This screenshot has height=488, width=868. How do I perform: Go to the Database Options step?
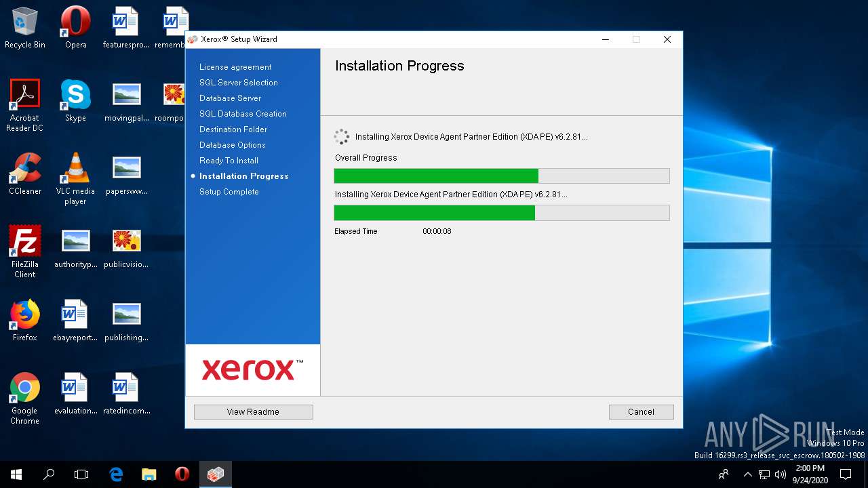tap(233, 145)
